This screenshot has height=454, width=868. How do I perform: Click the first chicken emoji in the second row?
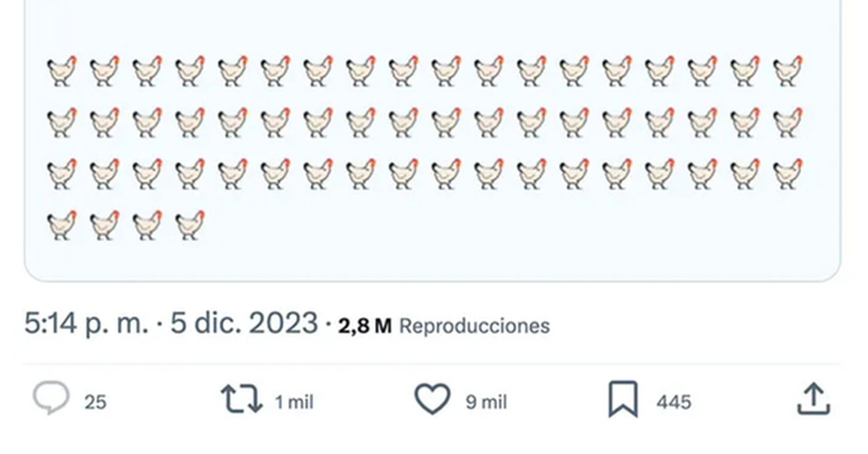tap(62, 123)
